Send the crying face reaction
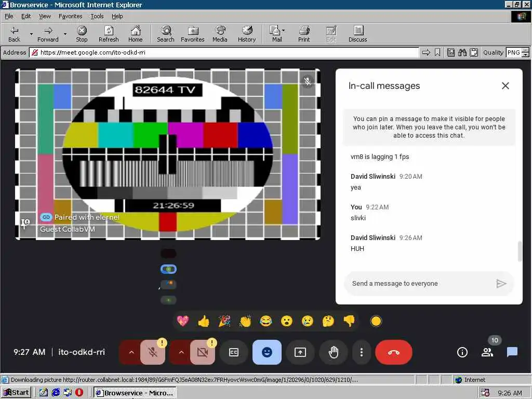The image size is (532, 399). click(308, 321)
